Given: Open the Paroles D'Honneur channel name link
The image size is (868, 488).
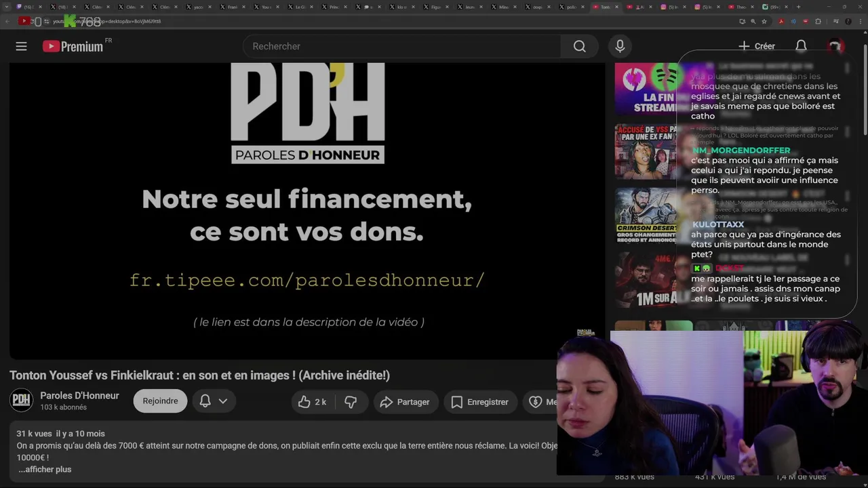Looking at the screenshot, I should pos(79,395).
